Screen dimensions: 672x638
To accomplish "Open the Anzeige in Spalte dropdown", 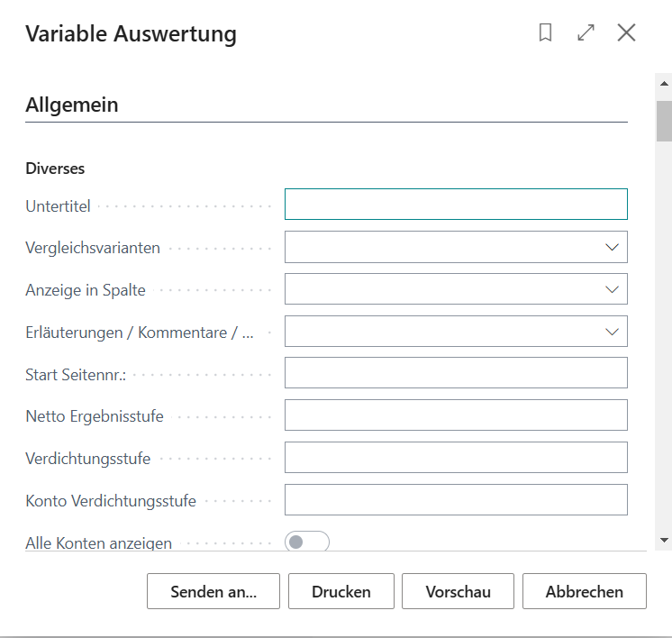I will pyautogui.click(x=456, y=289).
